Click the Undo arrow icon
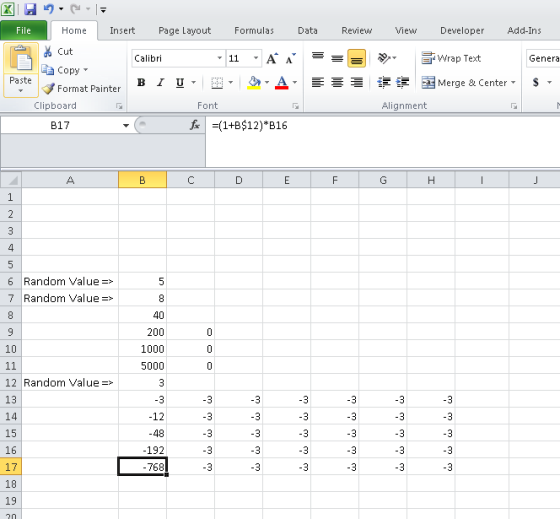 pos(49,9)
